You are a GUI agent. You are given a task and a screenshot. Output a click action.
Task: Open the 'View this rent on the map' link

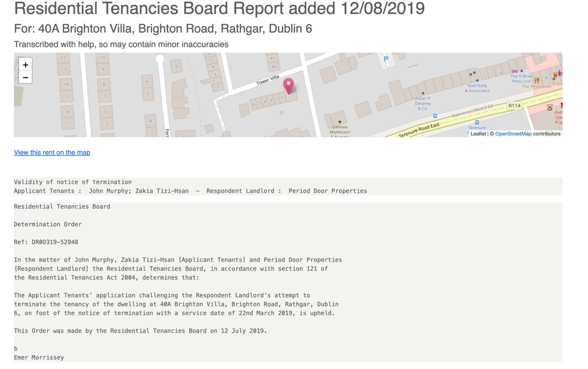tap(52, 152)
